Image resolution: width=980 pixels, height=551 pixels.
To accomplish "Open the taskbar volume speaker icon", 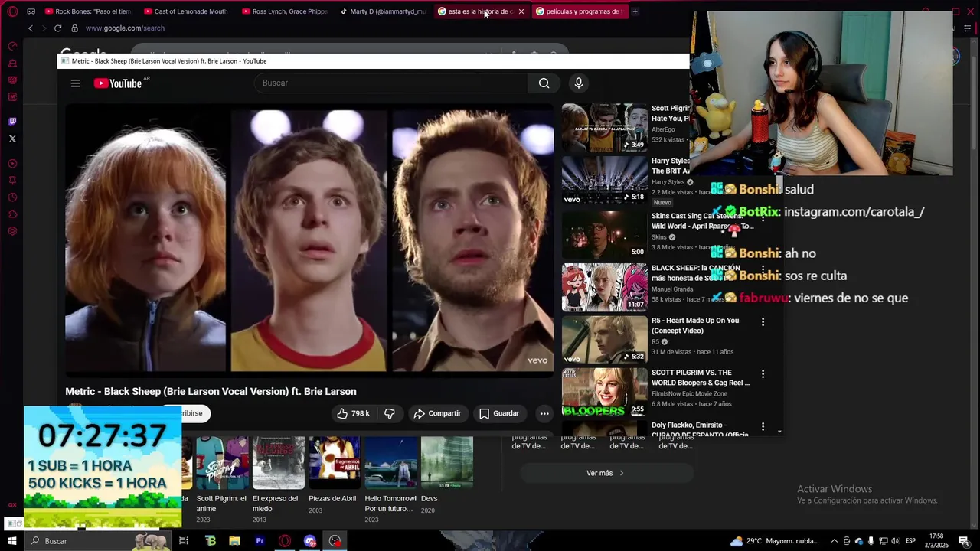I will click(894, 541).
